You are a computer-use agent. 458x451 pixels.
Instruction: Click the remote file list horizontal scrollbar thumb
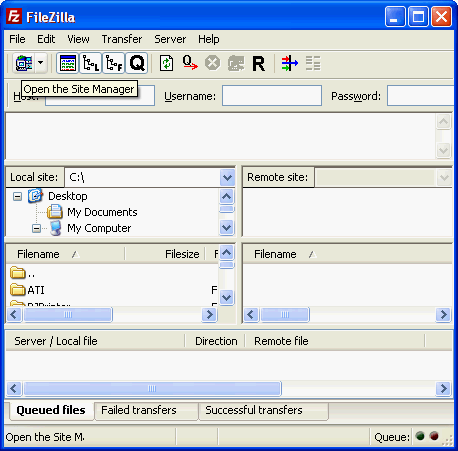coord(285,314)
